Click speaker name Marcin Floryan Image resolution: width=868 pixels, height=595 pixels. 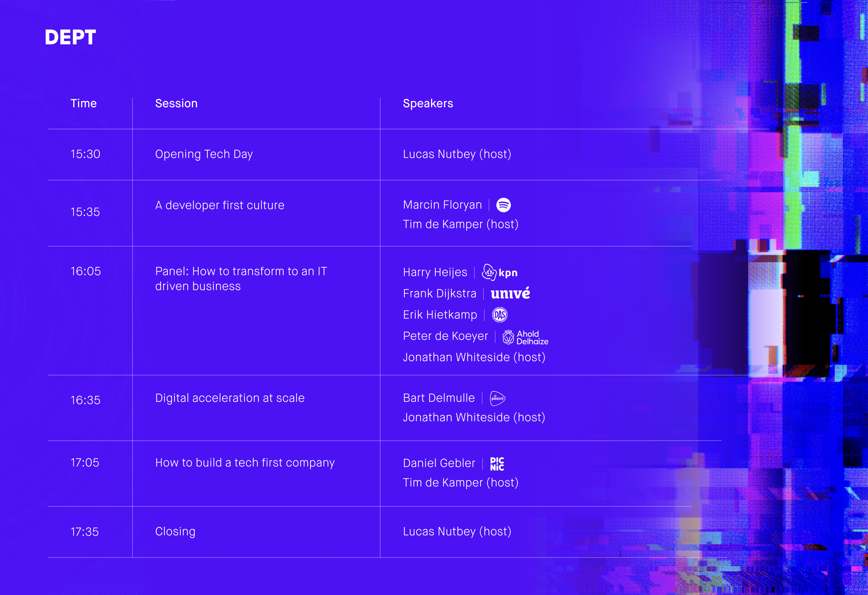(442, 205)
